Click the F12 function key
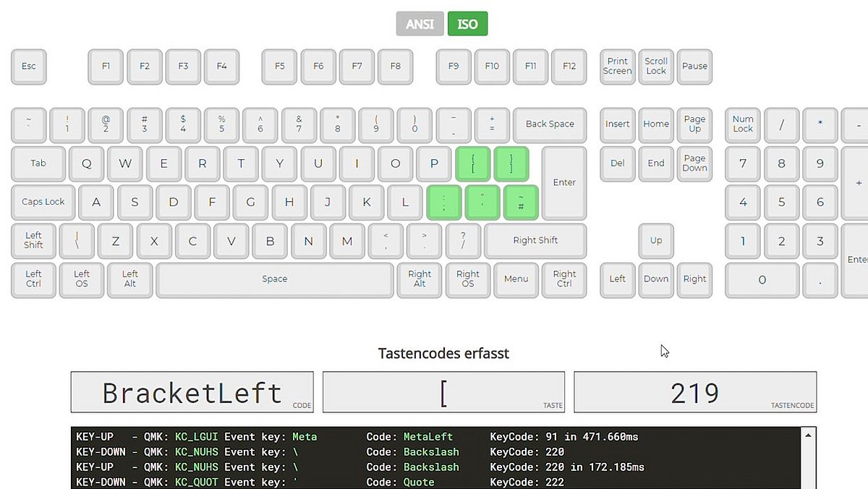Viewport: 868px width, 489px height. pos(569,67)
